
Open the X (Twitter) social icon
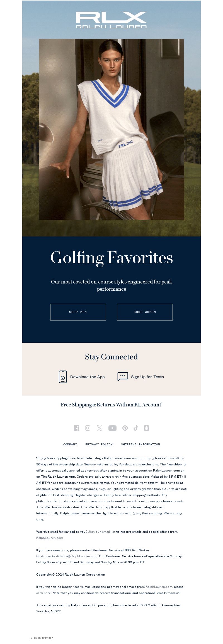[x=100, y=428]
